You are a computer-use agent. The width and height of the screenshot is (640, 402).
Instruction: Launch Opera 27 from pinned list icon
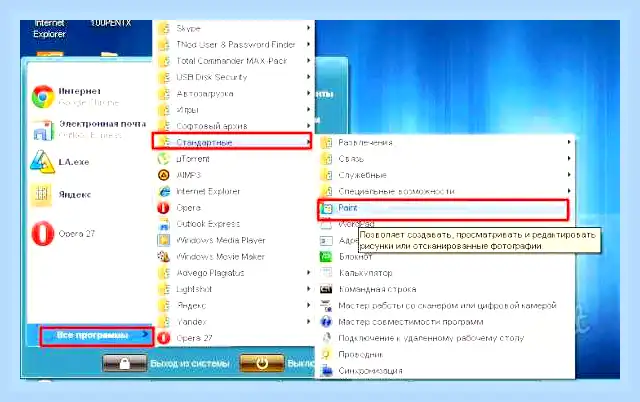tap(43, 233)
